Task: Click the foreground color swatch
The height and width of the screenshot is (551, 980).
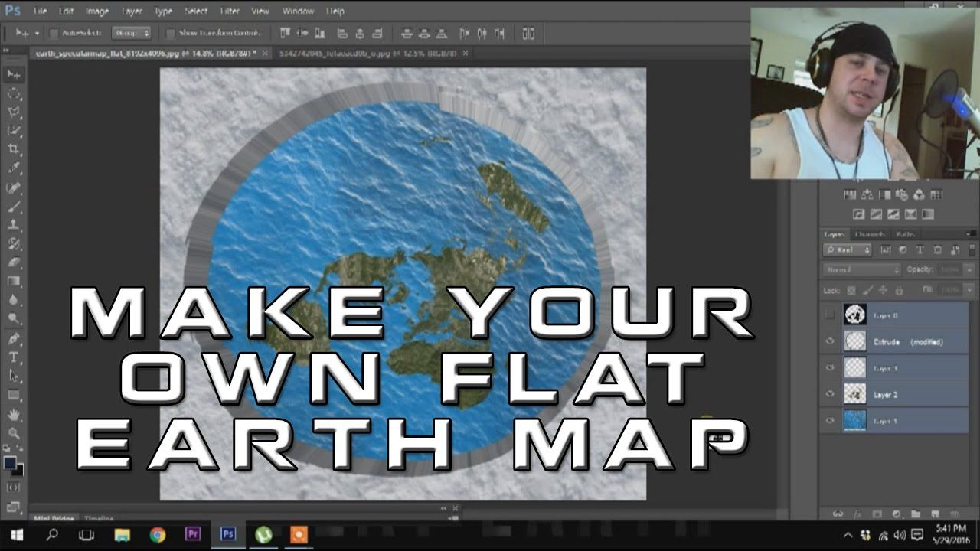Action: click(10, 463)
